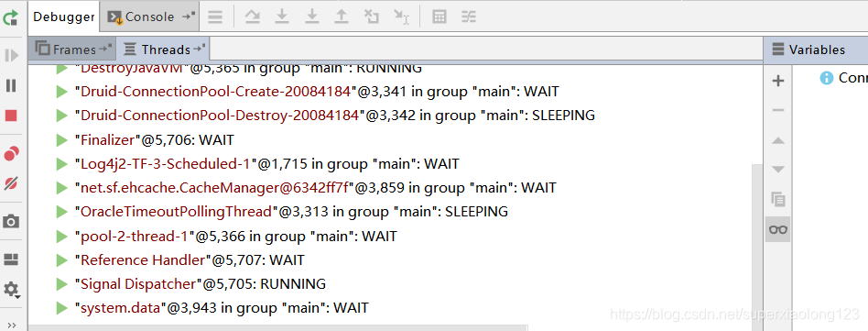
Task: Expand Druid-ConnectionPool-Create thread
Action: pyautogui.click(x=62, y=92)
